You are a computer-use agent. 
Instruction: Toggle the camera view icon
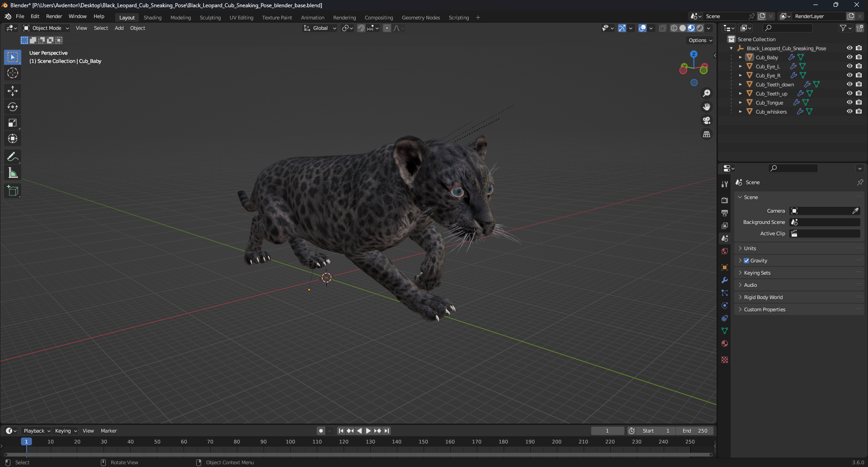point(706,120)
